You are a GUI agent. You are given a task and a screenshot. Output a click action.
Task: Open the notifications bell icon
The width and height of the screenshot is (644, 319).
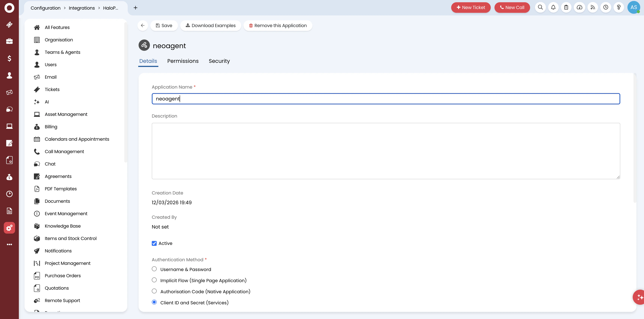pos(553,8)
